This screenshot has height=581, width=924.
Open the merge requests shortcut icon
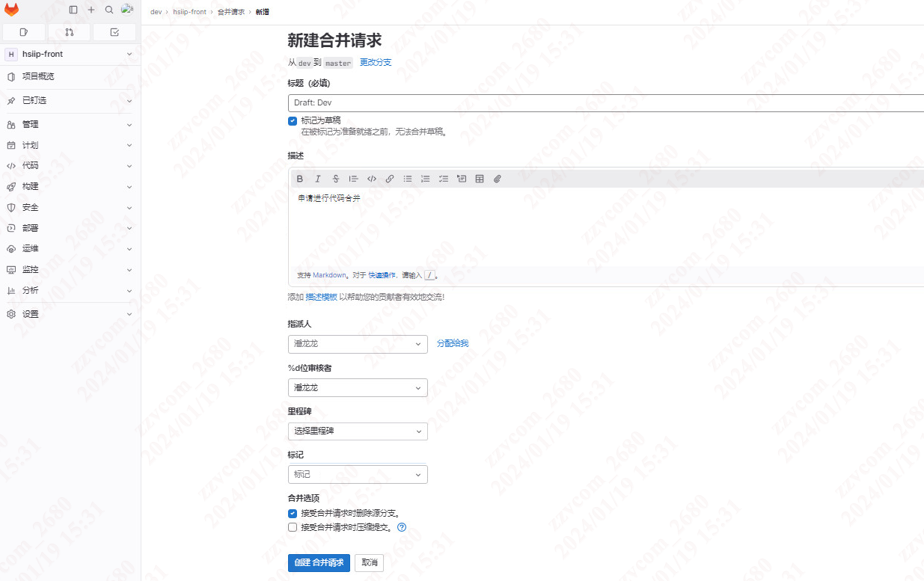click(x=70, y=32)
